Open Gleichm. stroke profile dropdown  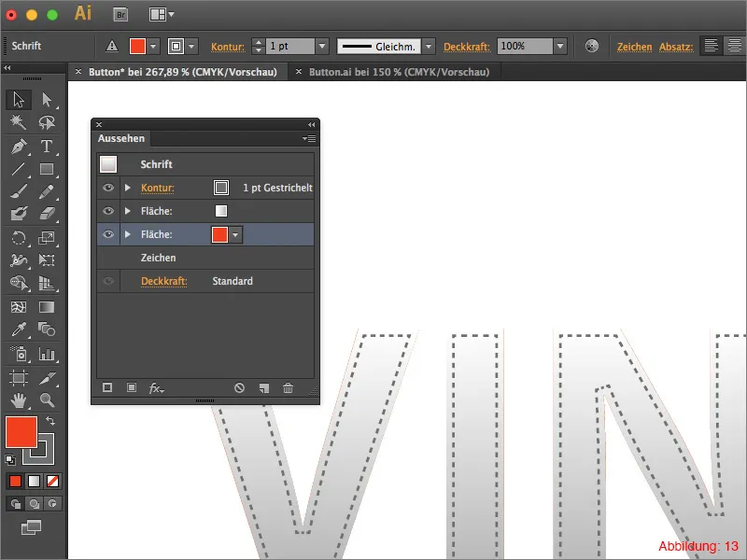tap(429, 46)
